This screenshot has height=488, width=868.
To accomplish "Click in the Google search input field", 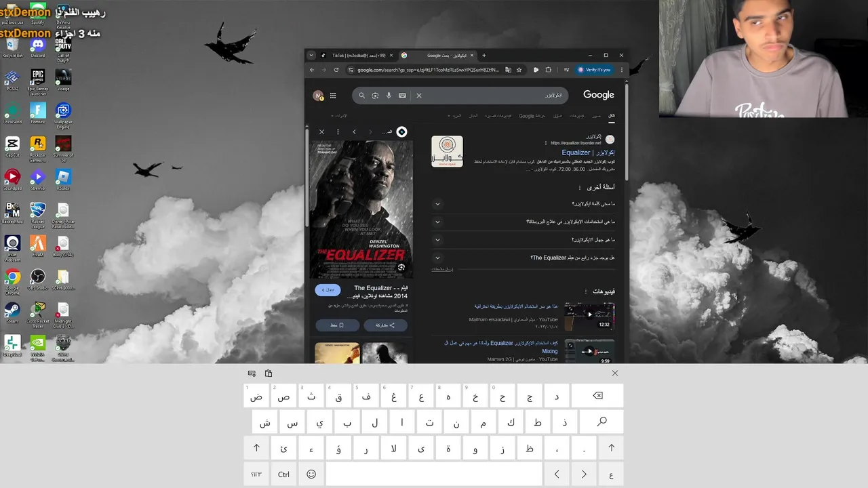I will coord(492,96).
